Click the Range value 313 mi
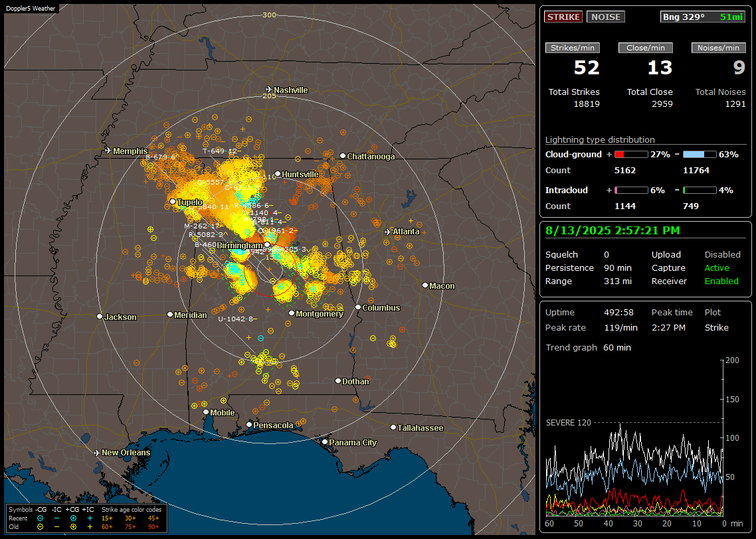This screenshot has height=539, width=756. (618, 281)
